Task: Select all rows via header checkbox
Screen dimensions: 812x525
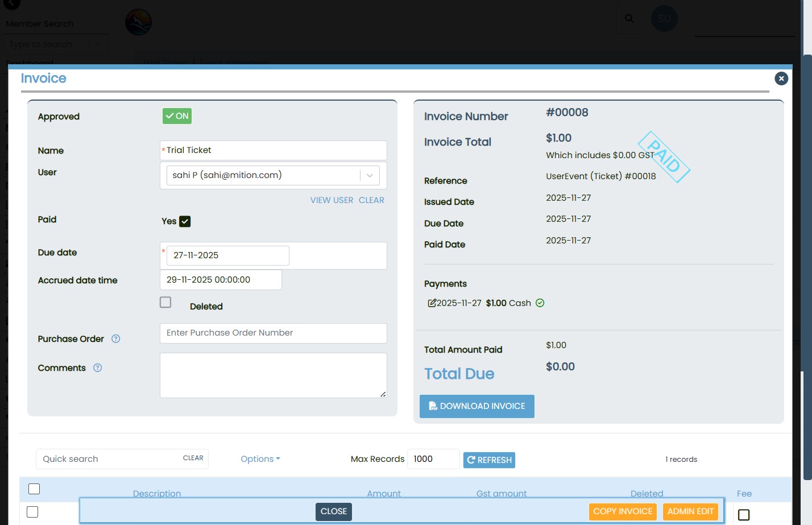Action: point(34,489)
